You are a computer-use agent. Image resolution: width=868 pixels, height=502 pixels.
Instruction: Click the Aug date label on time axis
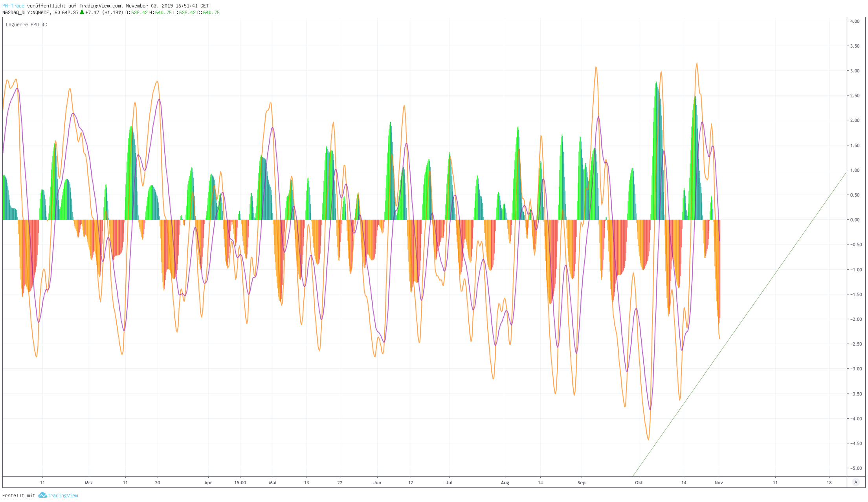505,483
